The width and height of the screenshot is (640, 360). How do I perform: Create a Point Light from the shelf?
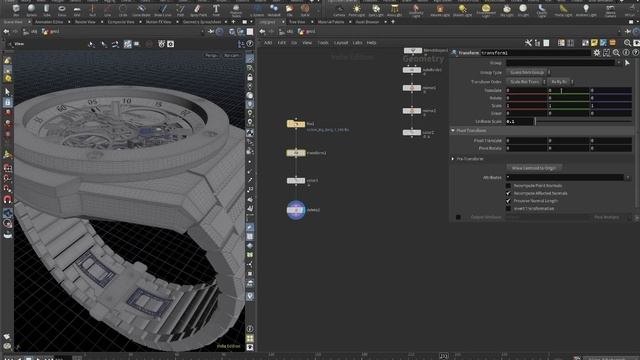tap(357, 10)
